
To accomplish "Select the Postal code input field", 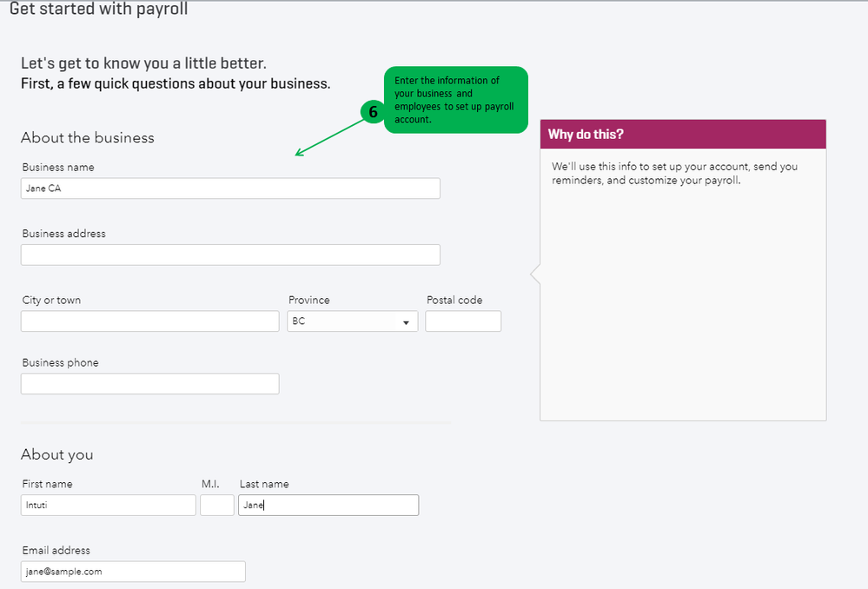I will [463, 321].
